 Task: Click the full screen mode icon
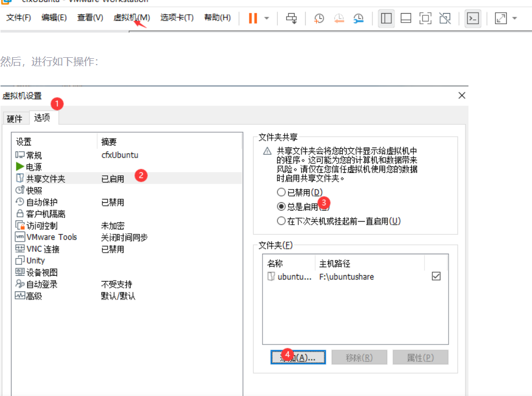(425, 18)
